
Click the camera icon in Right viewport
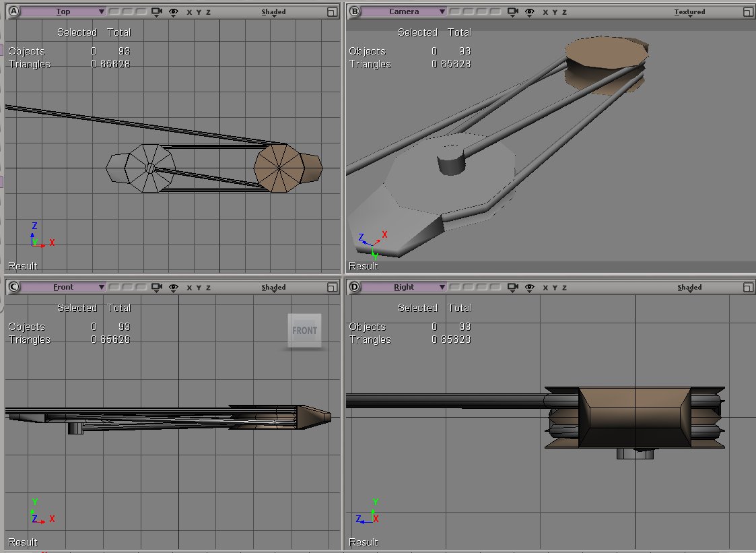[514, 288]
